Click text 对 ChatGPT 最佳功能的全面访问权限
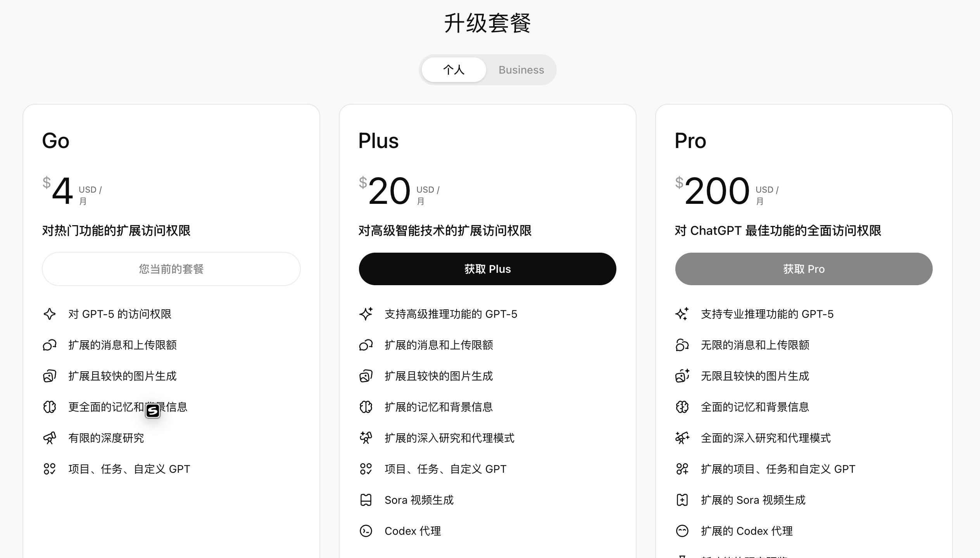This screenshot has height=558, width=980. point(778,231)
